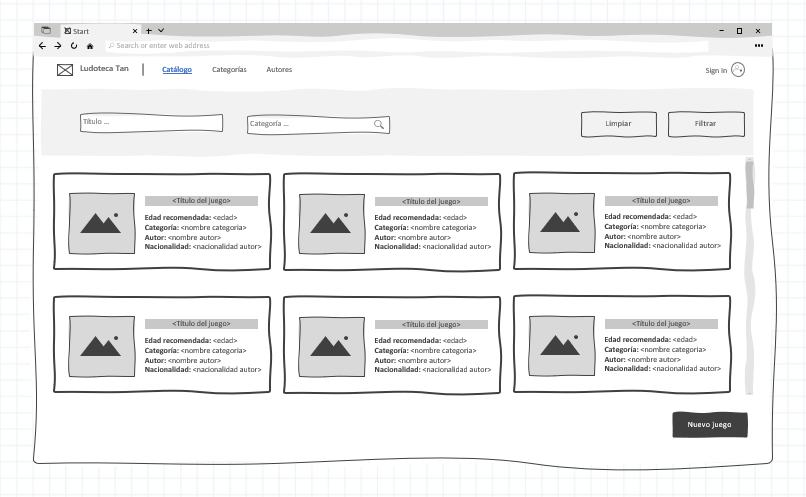Viewport: 806px width, 497px height.
Task: Reload the page with refresh icon
Action: [74, 46]
